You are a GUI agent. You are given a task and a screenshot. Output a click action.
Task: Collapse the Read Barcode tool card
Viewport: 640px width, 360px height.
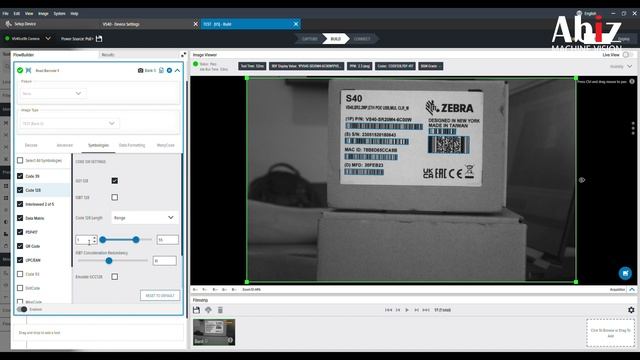click(x=178, y=70)
